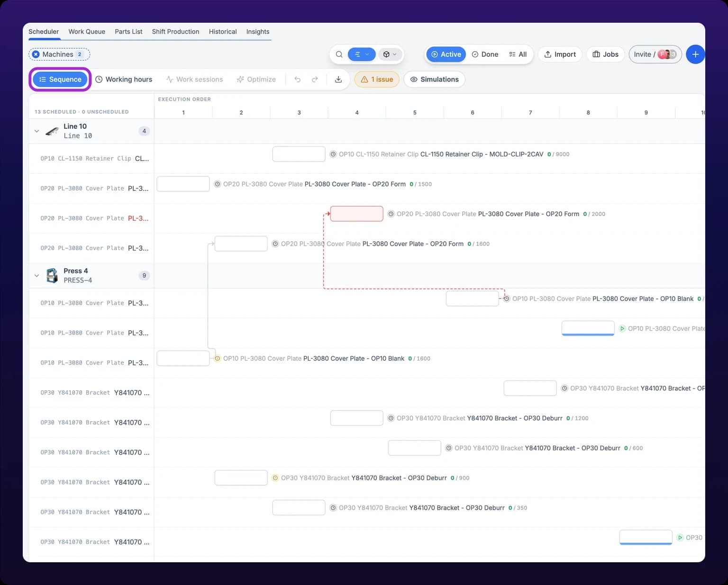Select the red PL-3... row label
The width and height of the screenshot is (728, 585).
click(138, 218)
